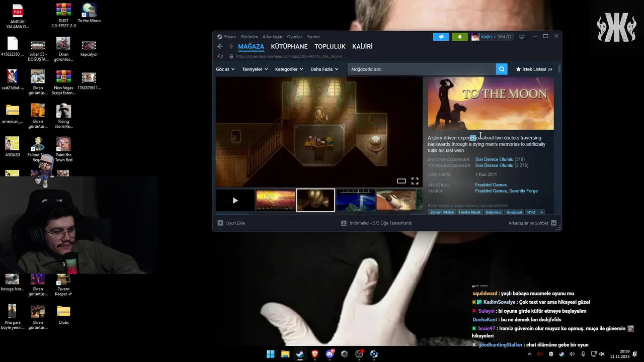Open İstek Listesi wishlist

coord(534,69)
